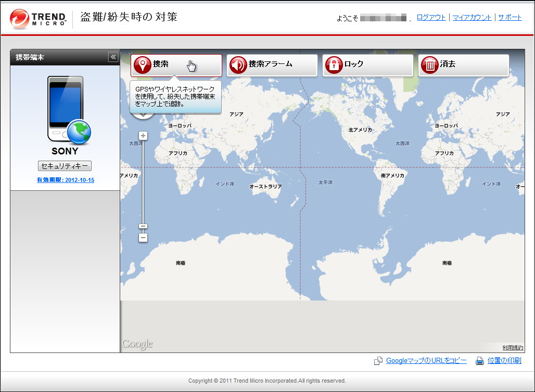Click the red padlock icon
The image size is (535, 392).
click(x=334, y=65)
